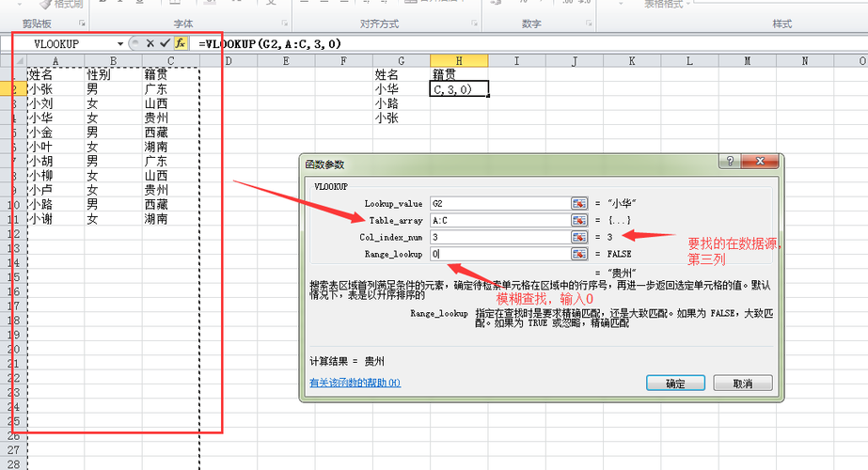
Task: Select column A header
Action: (55, 61)
